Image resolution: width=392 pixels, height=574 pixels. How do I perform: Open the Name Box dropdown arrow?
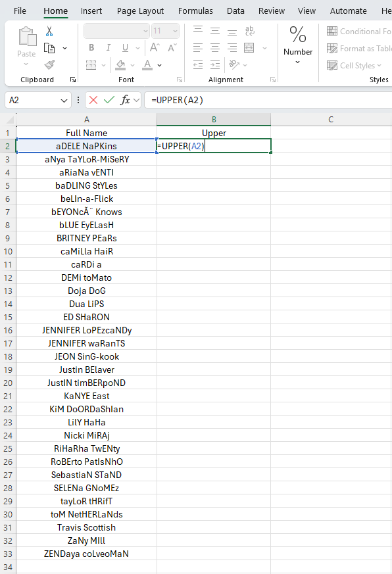pyautogui.click(x=64, y=101)
